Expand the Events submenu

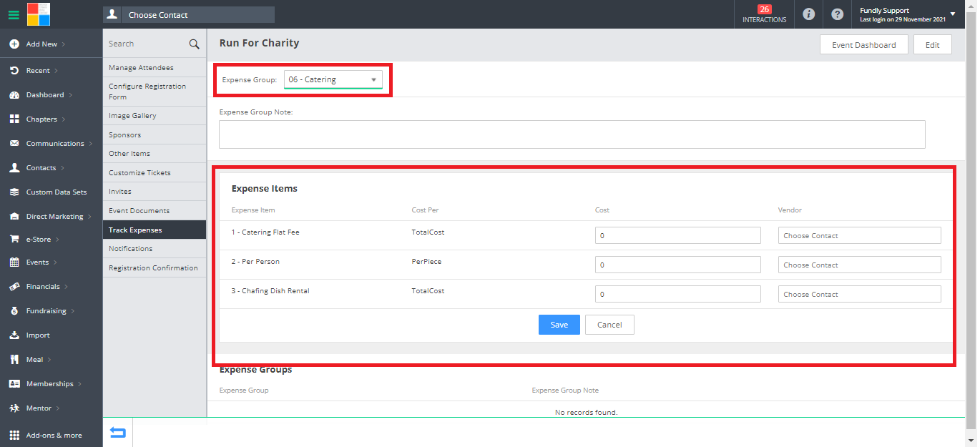coord(56,262)
